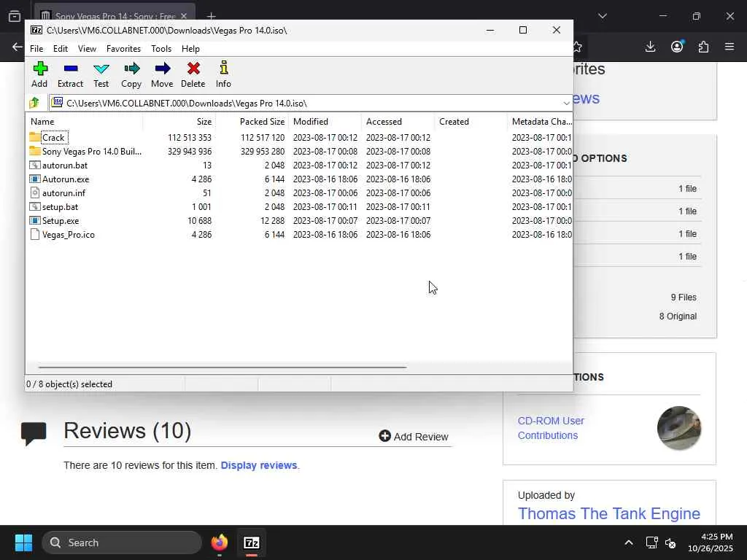Screen dimensions: 747x560
Task: Select the Vegas_Pro.ico file name
Action: tap(69, 234)
